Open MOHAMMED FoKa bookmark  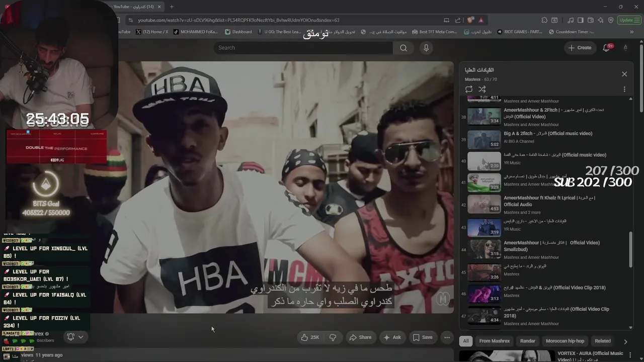(196, 32)
